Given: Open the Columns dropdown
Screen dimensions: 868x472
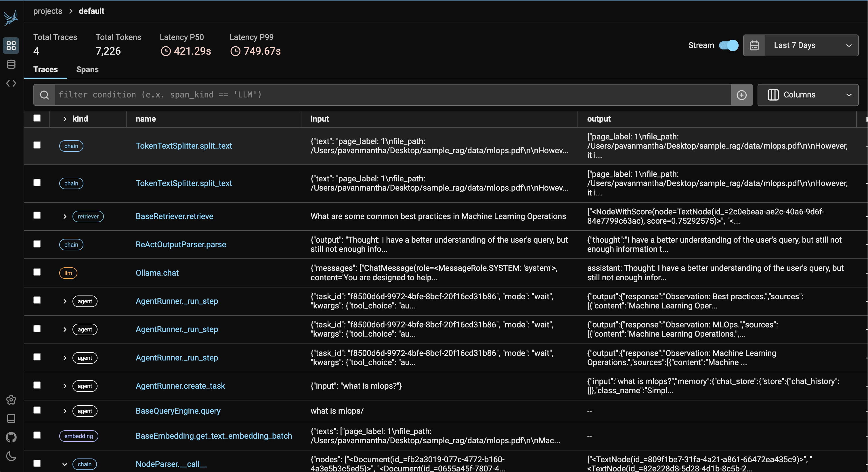Looking at the screenshot, I should [808, 95].
